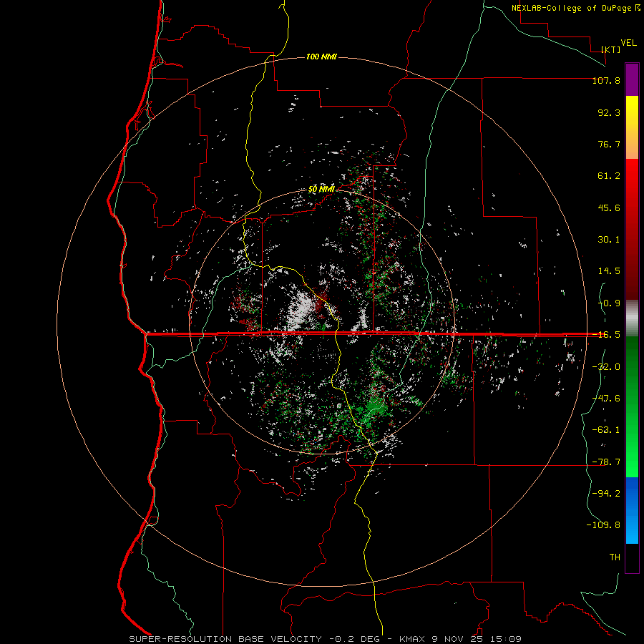The image size is (644, 644).
Task: Click the yellow segment of velocity color bar
Action: tap(632, 127)
